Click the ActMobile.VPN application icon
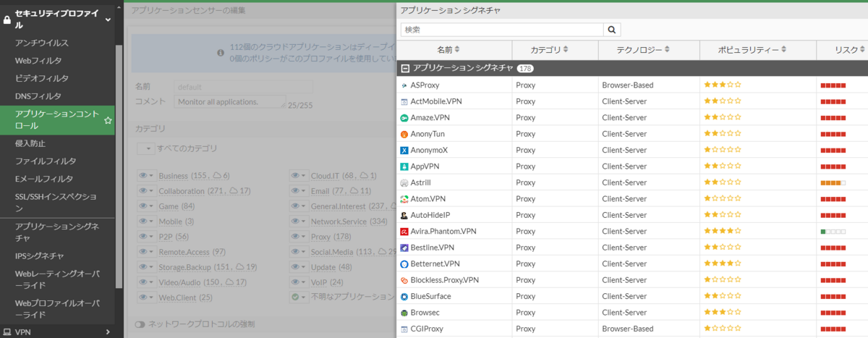The height and width of the screenshot is (338, 868). tap(404, 101)
